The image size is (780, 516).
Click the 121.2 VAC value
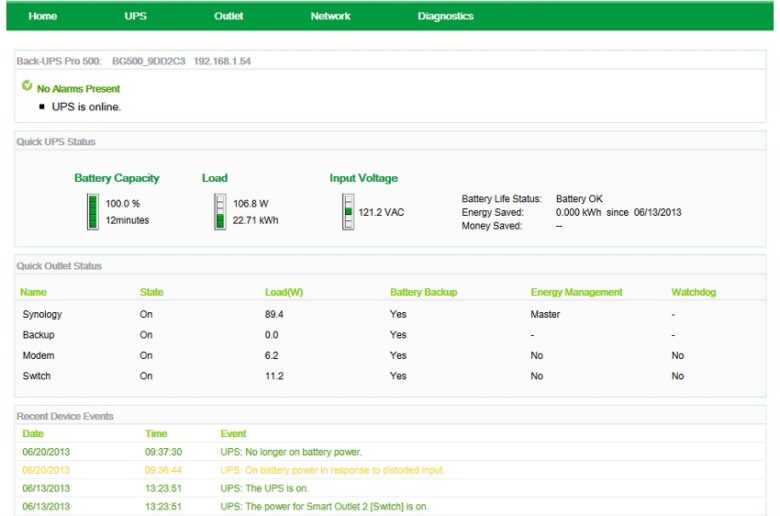click(381, 212)
